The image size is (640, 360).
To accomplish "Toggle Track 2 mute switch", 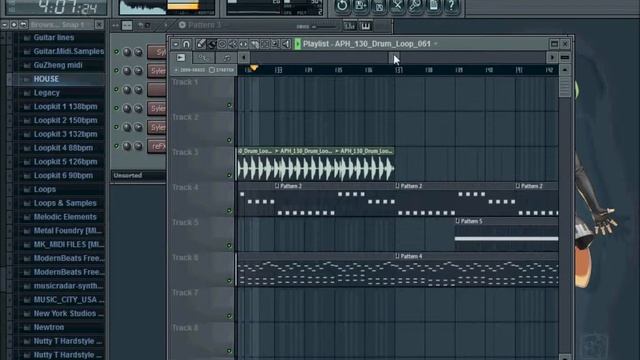I will [x=229, y=140].
